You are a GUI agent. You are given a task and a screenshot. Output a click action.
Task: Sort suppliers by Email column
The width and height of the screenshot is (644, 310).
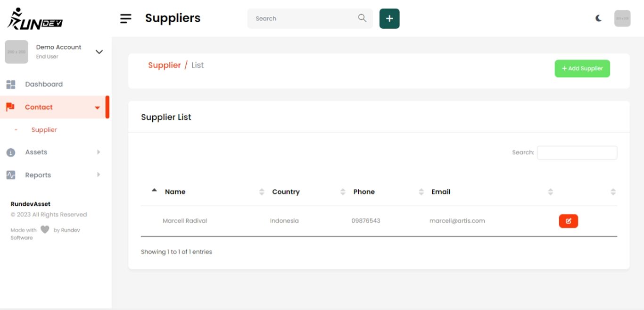coord(441,192)
